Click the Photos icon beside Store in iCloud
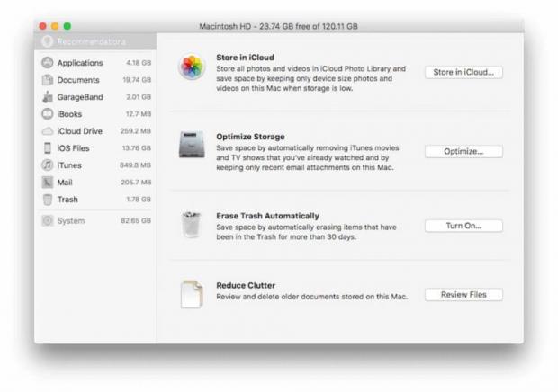 point(192,67)
